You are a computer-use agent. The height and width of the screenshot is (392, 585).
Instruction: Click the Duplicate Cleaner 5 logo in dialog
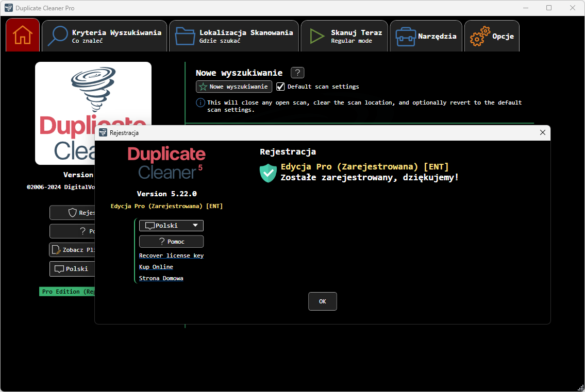point(166,163)
